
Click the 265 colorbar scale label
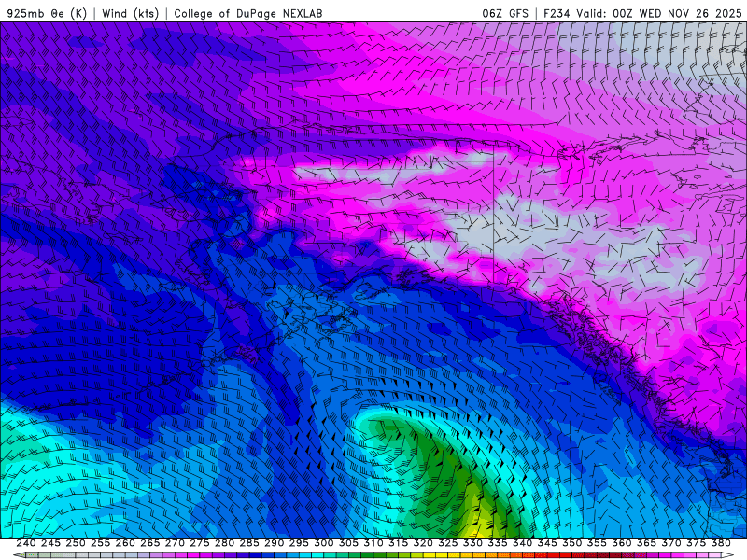coord(149,543)
